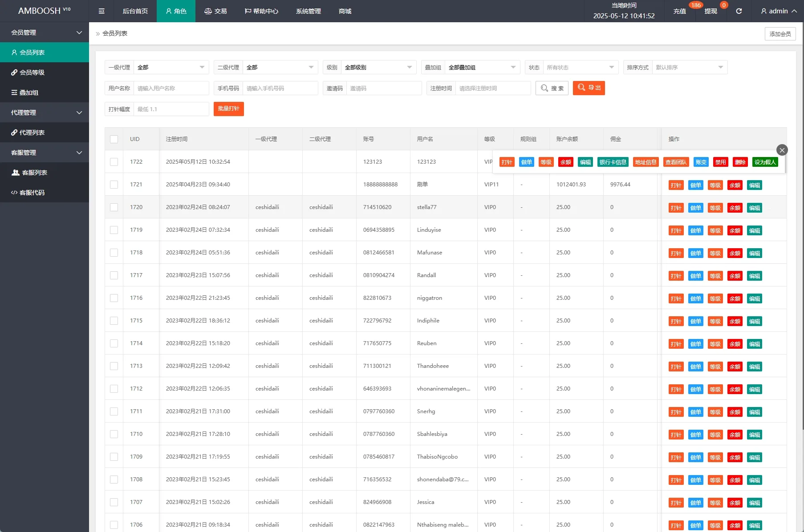
Task: Open 充值 recharge notifications with 186 badge
Action: (679, 11)
